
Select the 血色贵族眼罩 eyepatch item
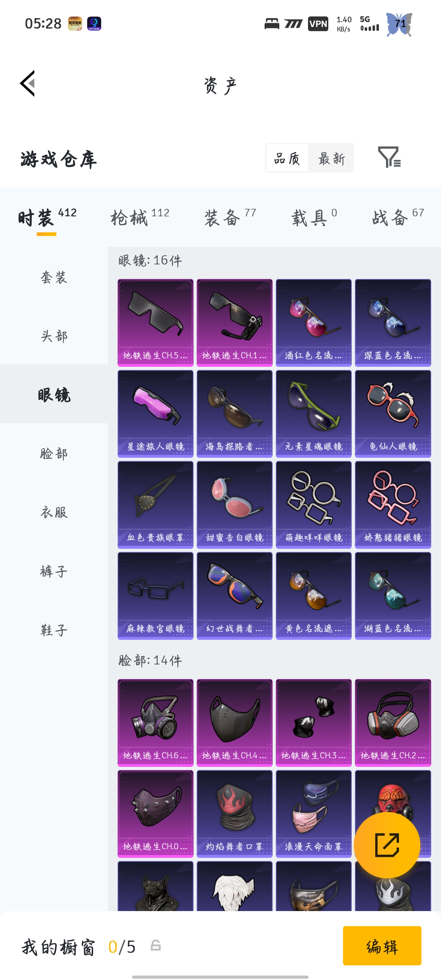tap(155, 504)
